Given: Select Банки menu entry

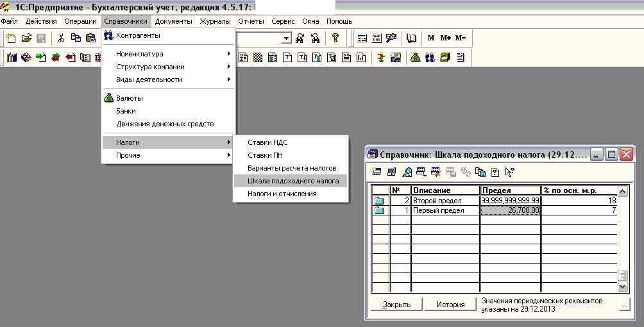Looking at the screenshot, I should tap(169, 111).
